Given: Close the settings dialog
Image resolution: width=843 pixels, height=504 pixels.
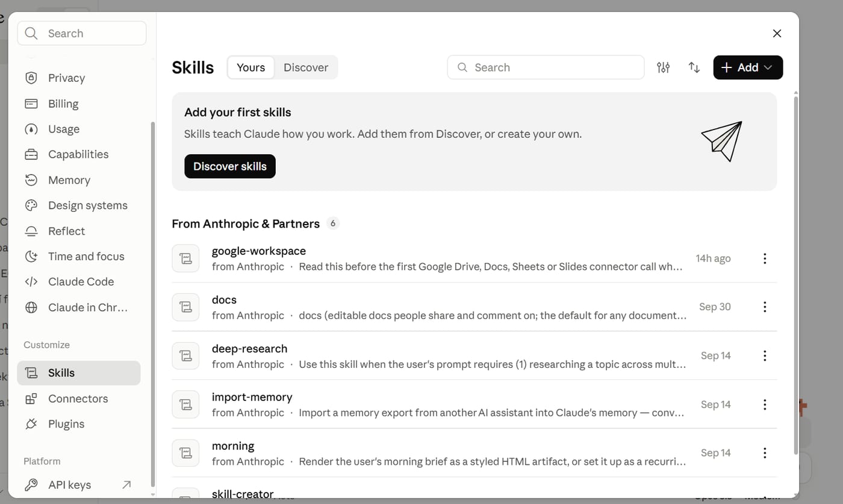Looking at the screenshot, I should (x=777, y=34).
